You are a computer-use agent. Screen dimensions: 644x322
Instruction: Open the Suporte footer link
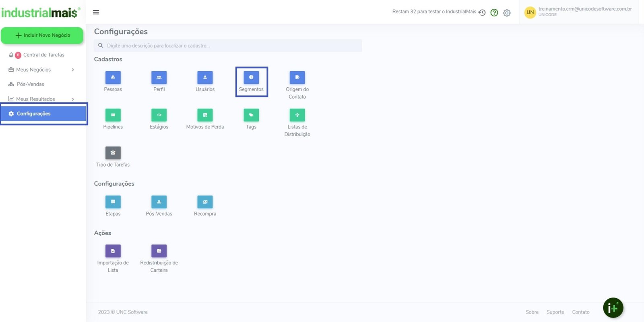point(555,312)
